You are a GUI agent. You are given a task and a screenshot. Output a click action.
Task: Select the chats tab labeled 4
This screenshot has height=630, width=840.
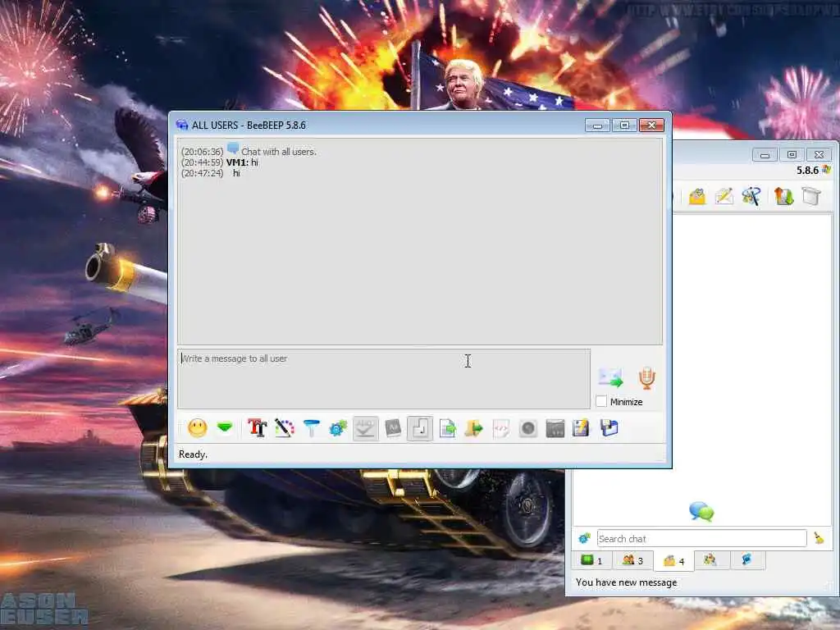pyautogui.click(x=674, y=560)
